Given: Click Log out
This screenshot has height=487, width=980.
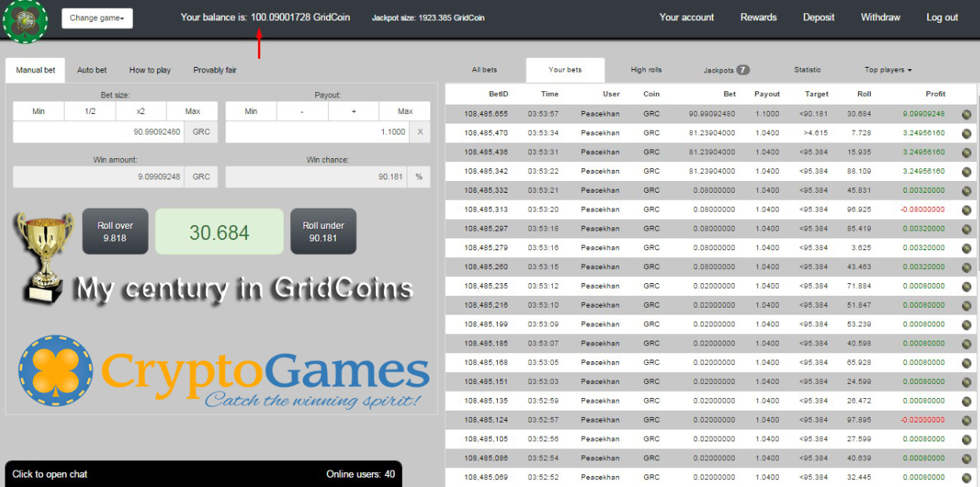Looking at the screenshot, I should [x=942, y=17].
